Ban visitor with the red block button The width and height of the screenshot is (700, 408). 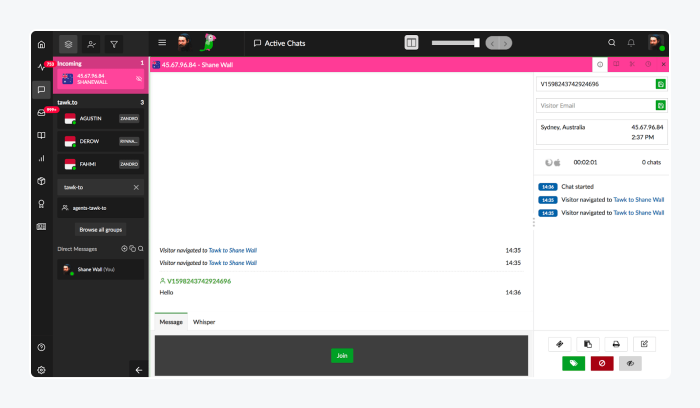(602, 363)
